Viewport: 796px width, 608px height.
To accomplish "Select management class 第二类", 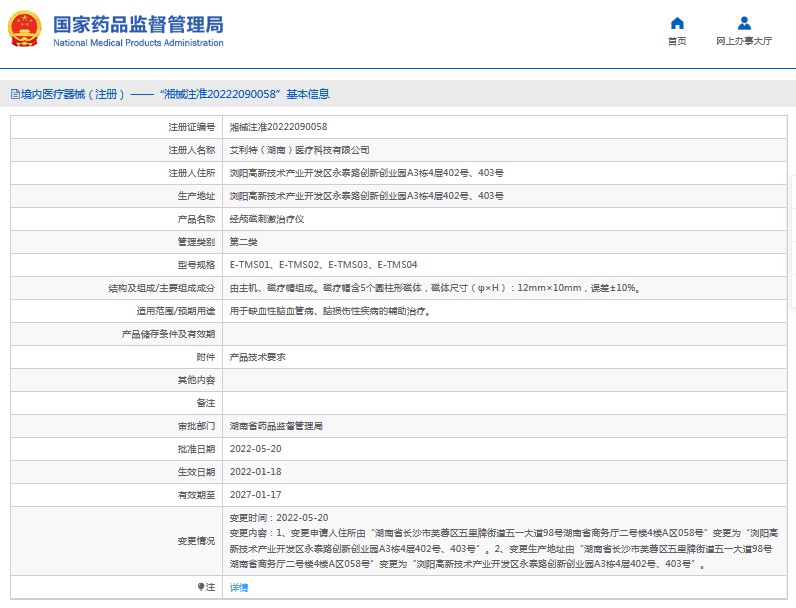I will pos(243,242).
